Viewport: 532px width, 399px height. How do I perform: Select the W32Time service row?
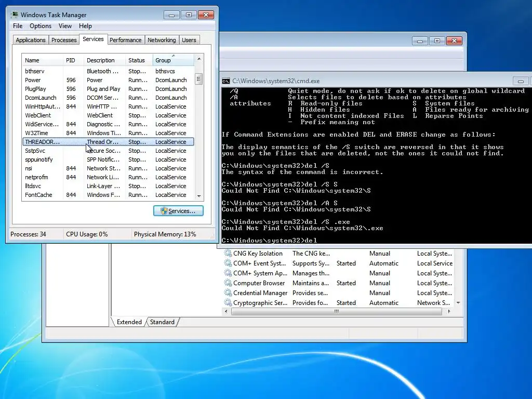click(108, 133)
